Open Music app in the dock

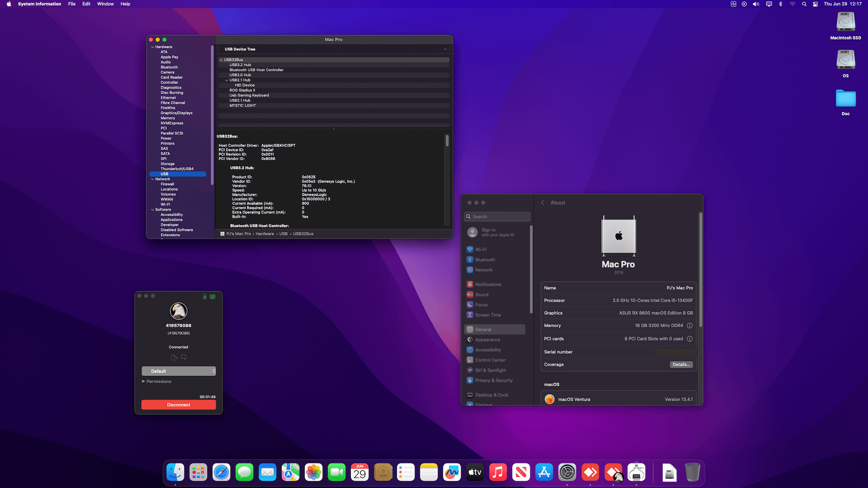pos(498,473)
